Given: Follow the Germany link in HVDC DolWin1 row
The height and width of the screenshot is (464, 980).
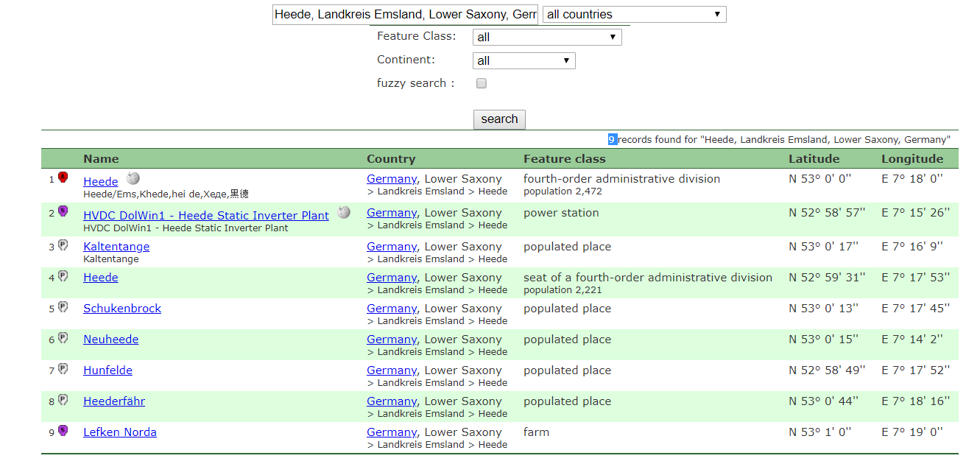Looking at the screenshot, I should tap(392, 213).
